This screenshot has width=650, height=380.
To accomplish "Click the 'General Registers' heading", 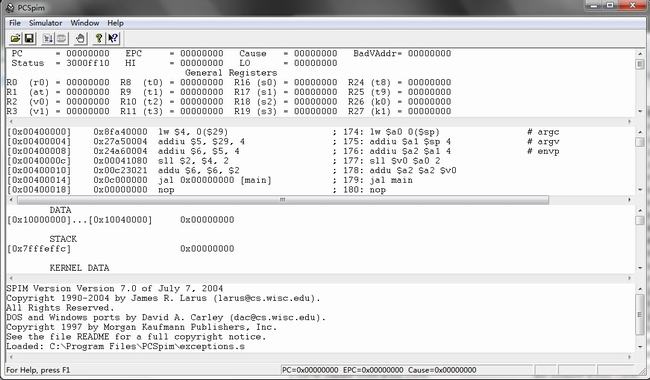I will [231, 73].
